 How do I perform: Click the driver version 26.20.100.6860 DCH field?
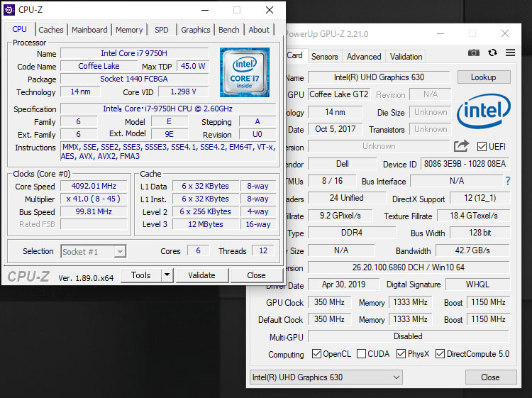(x=409, y=267)
